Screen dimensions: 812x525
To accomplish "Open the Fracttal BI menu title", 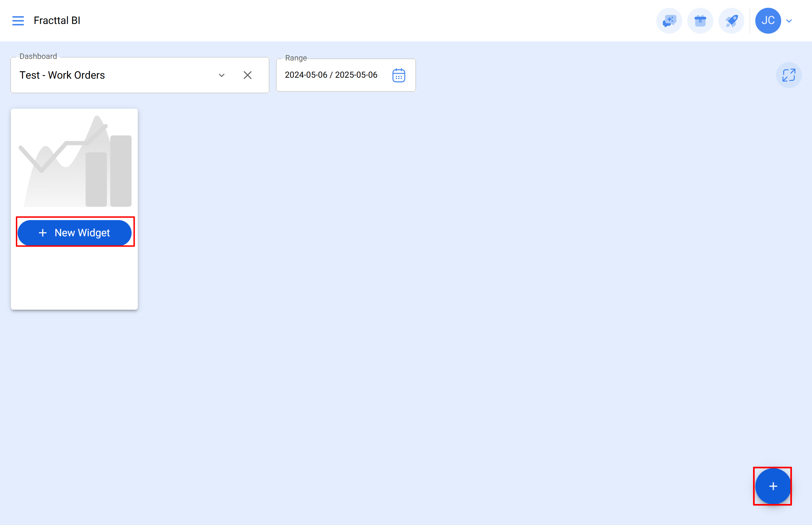I will [57, 20].
